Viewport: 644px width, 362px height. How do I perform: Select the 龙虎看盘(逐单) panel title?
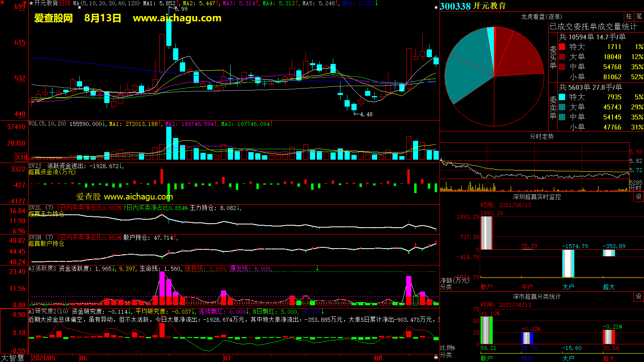pos(541,16)
